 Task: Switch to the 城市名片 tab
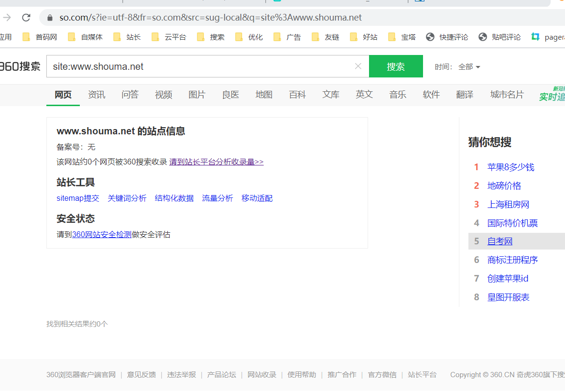point(507,95)
